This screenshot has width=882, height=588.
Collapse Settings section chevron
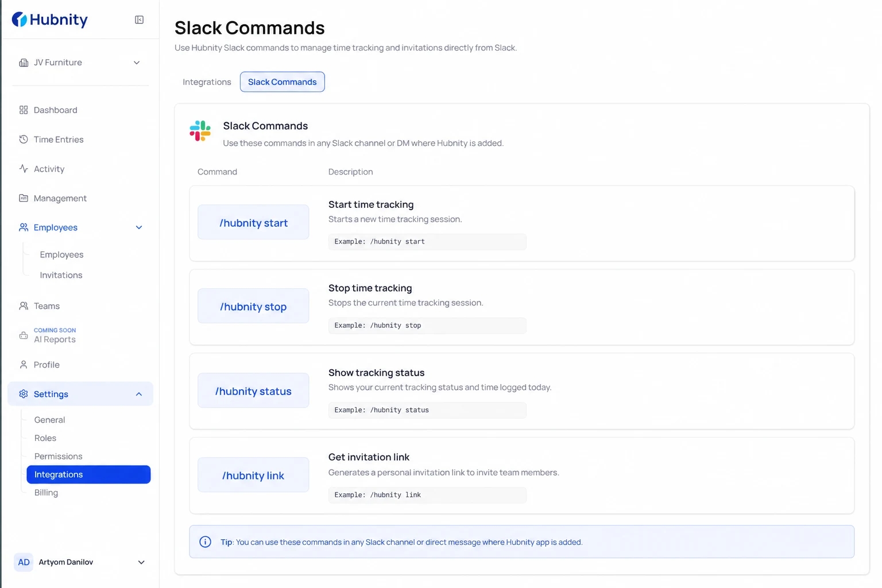139,394
